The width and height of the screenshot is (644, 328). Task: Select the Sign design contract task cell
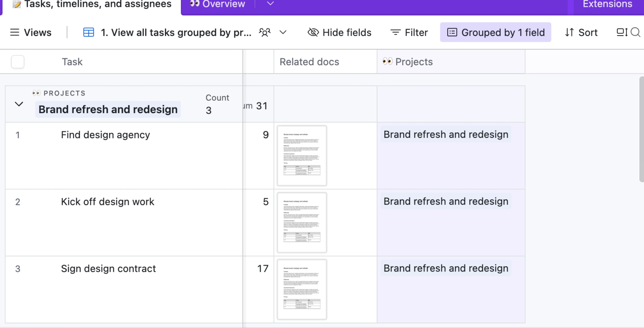pos(108,268)
